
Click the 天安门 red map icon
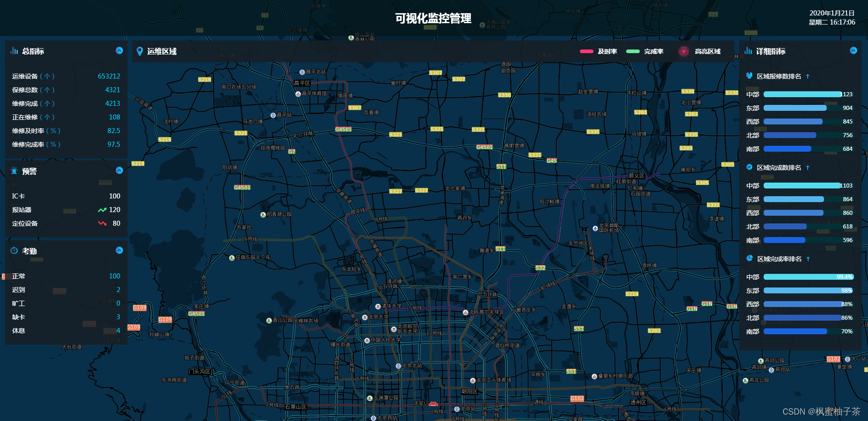point(433,403)
